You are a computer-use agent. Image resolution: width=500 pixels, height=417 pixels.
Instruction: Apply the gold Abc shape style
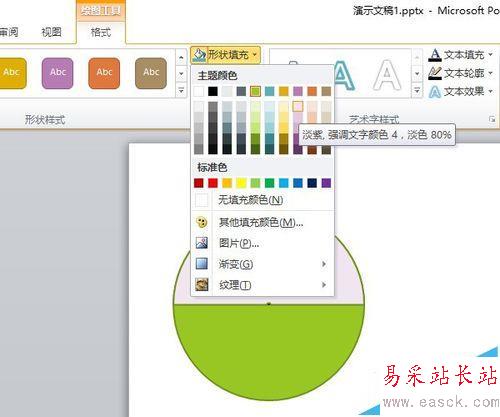12,73
